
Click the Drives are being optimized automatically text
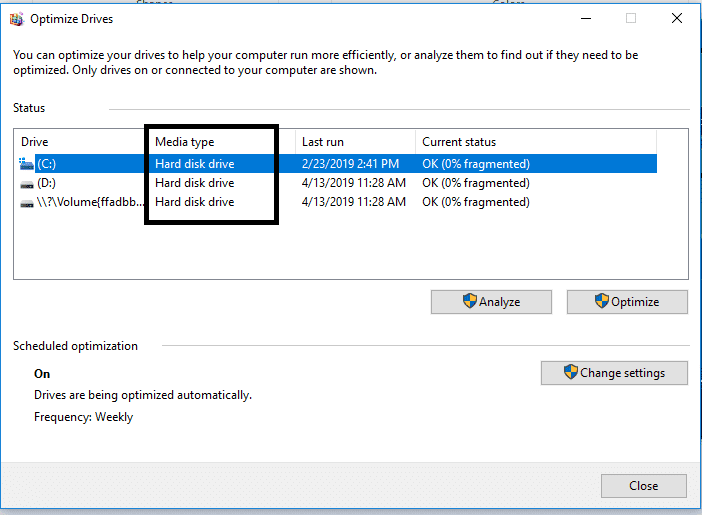[143, 395]
